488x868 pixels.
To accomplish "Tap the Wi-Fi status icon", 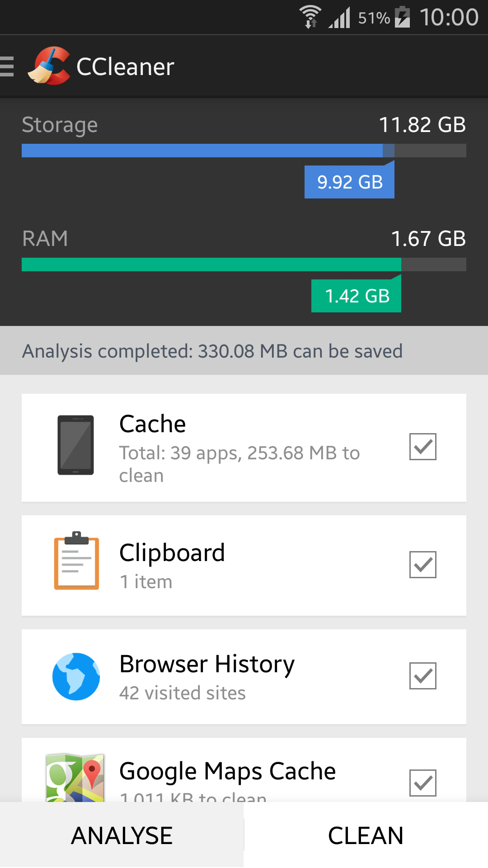I will (x=310, y=17).
